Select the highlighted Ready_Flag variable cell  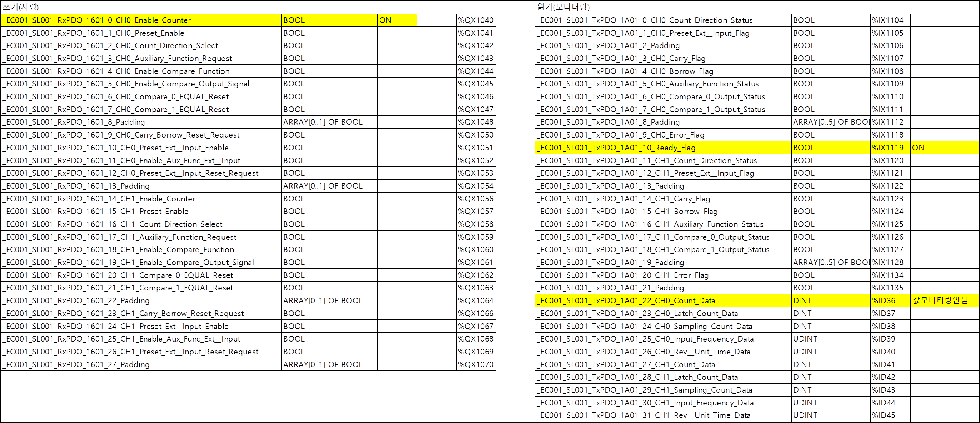663,148
